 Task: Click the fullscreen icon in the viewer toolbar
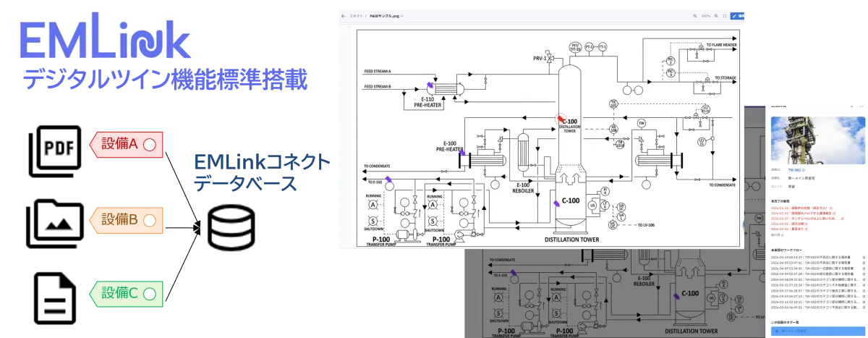726,15
